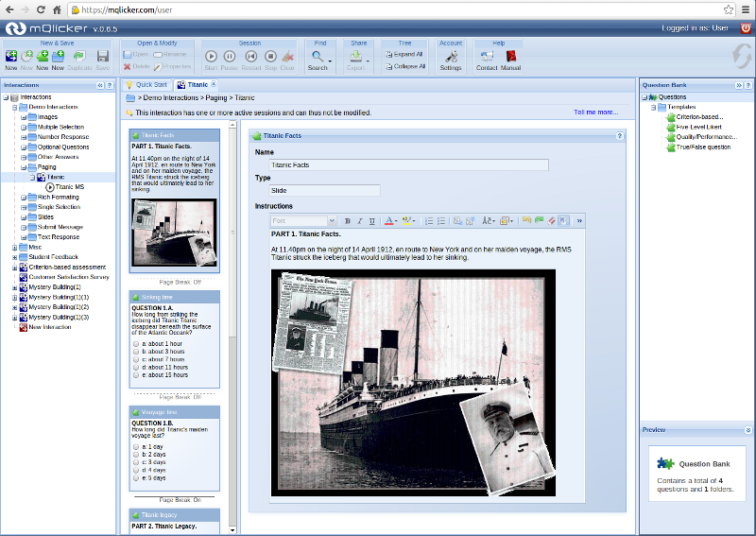756x536 pixels.
Task: Apply underline in the Instructions editor
Action: (x=372, y=221)
